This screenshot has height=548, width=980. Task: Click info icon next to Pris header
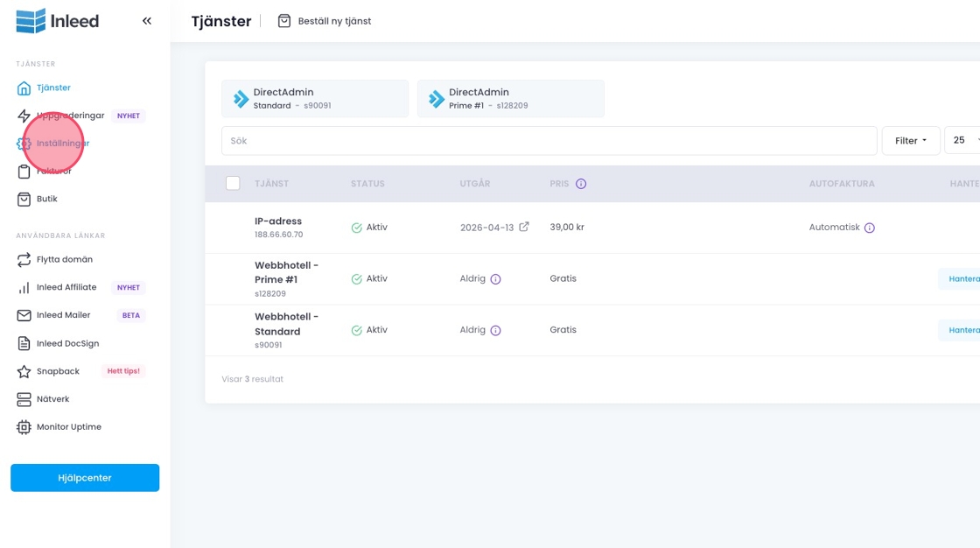click(581, 184)
